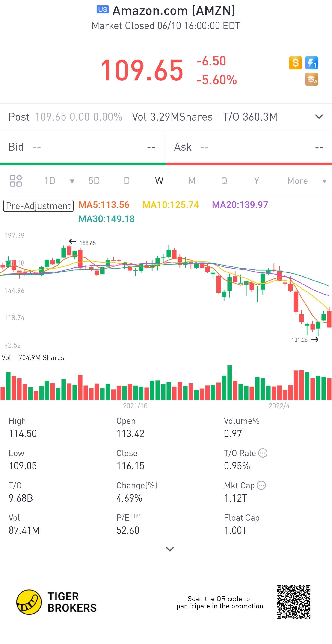
Task: Toggle the Pre-Adjustment price setting
Action: click(38, 206)
